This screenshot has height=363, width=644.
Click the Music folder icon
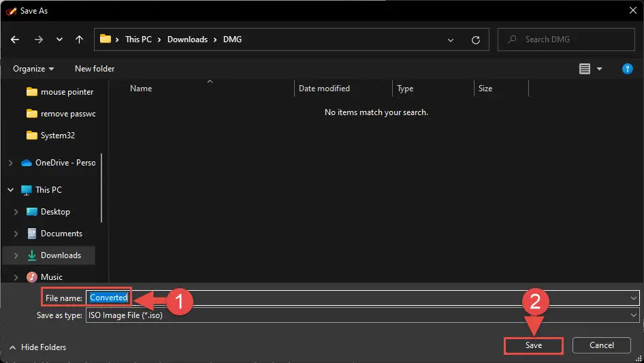(x=31, y=277)
